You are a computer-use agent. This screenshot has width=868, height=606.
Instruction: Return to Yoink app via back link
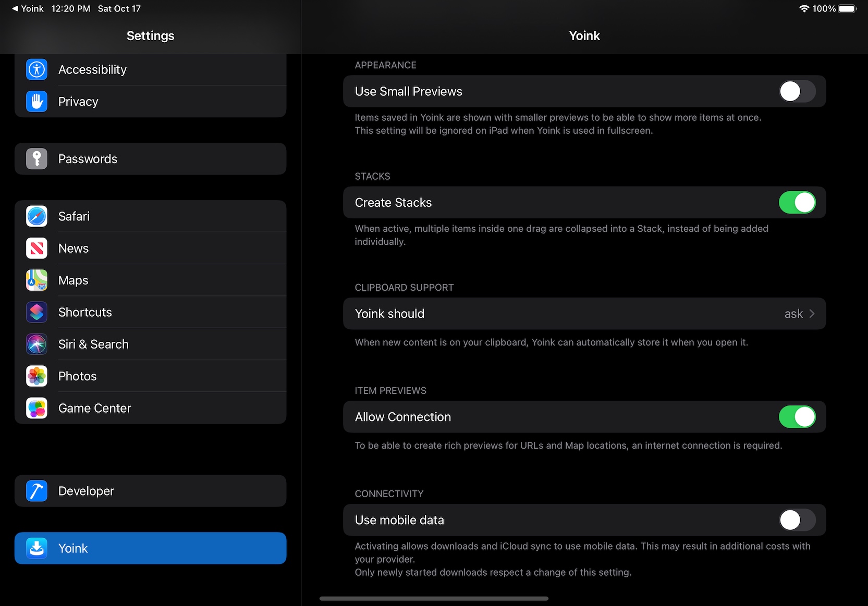[x=28, y=9]
